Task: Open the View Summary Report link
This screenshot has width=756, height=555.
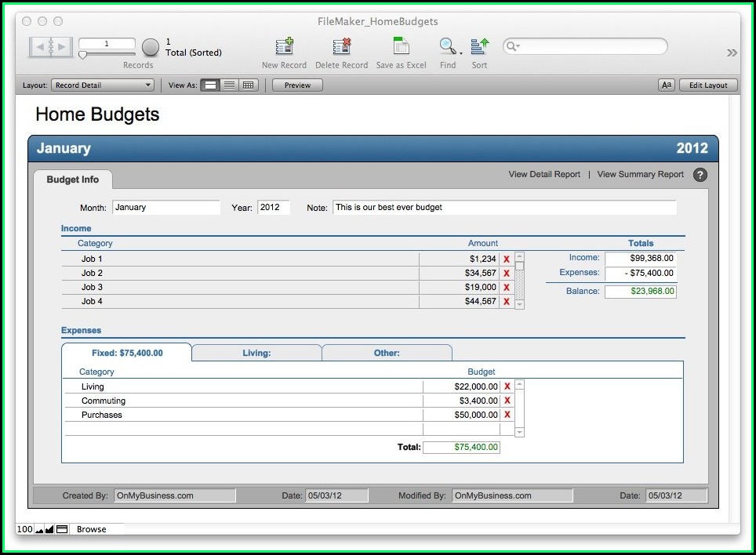Action: (640, 174)
